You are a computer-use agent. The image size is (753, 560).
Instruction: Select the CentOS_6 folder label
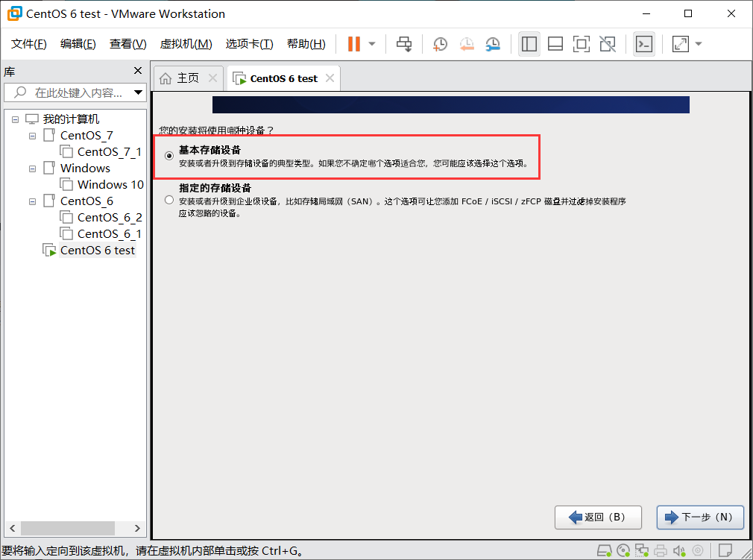click(86, 201)
